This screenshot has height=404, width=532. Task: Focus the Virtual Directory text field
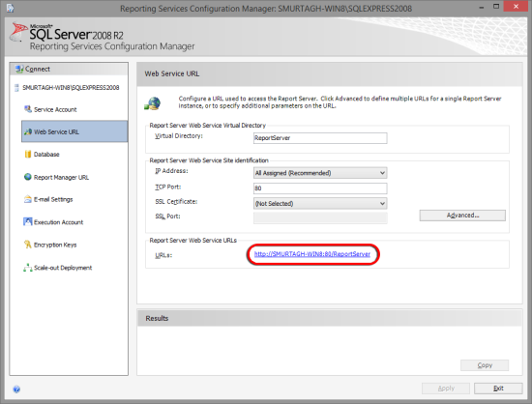pos(320,138)
